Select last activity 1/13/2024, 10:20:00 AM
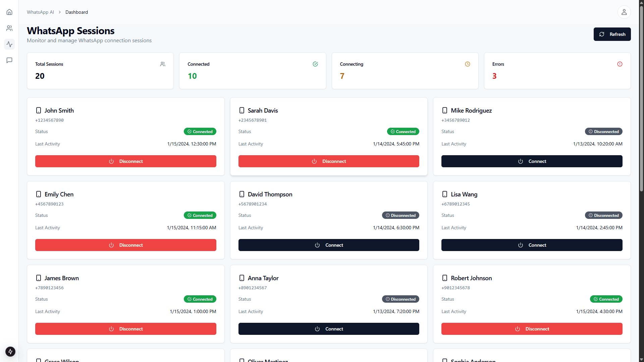This screenshot has height=362, width=644. (x=598, y=144)
